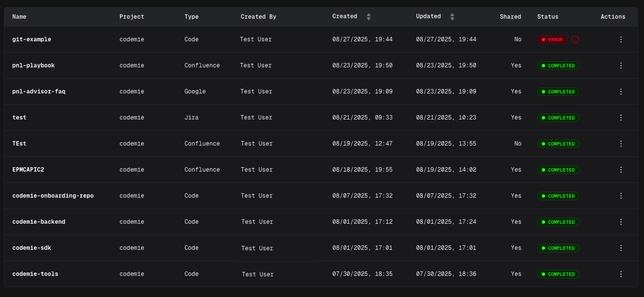
Task: Click the Shared column header
Action: [x=510, y=17]
